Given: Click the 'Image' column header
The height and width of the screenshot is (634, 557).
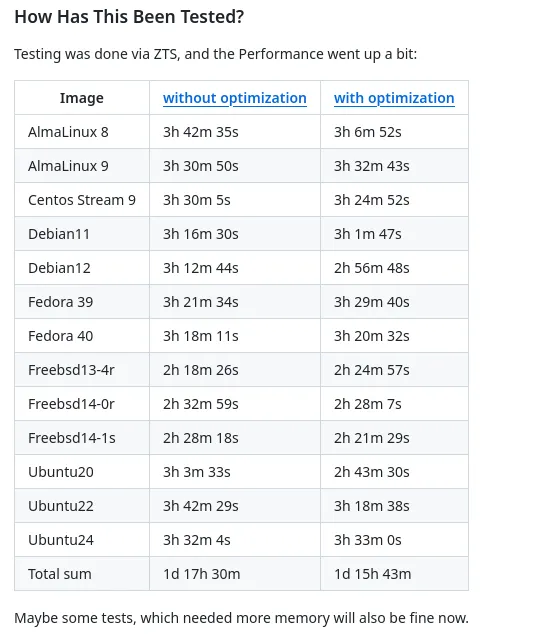Looking at the screenshot, I should [82, 98].
